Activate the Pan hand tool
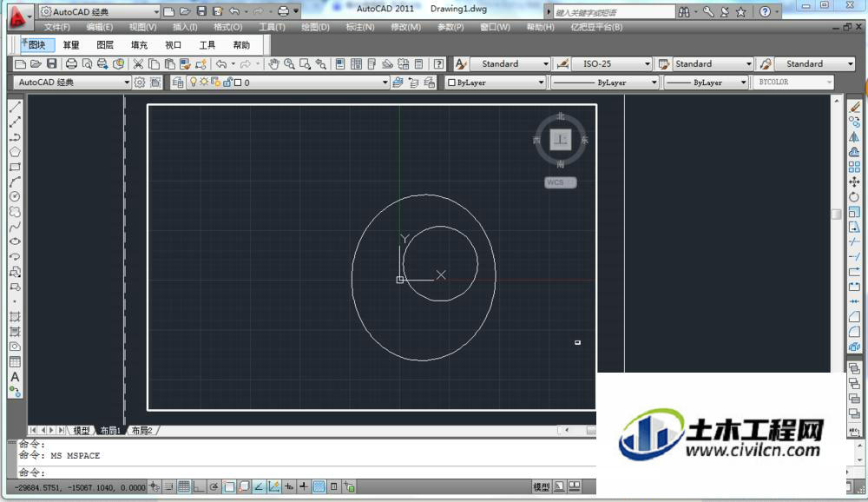Image resolution: width=868 pixels, height=502 pixels. point(273,64)
